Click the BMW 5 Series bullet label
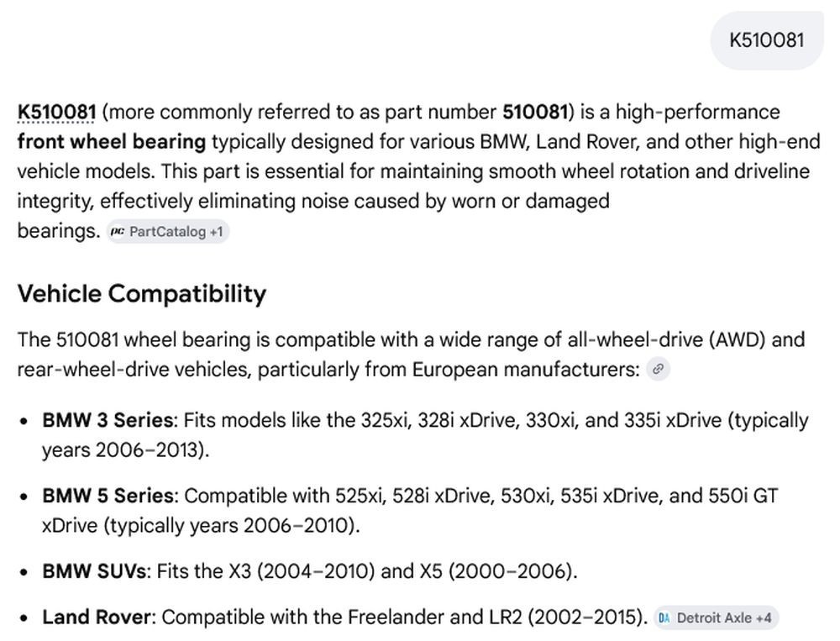This screenshot has width=840, height=641. pyautogui.click(x=108, y=496)
